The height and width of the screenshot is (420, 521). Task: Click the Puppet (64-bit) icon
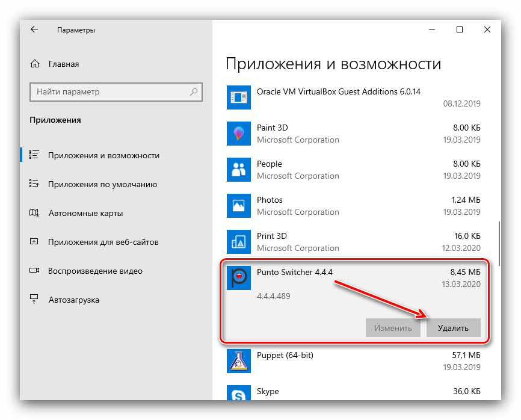tap(238, 361)
